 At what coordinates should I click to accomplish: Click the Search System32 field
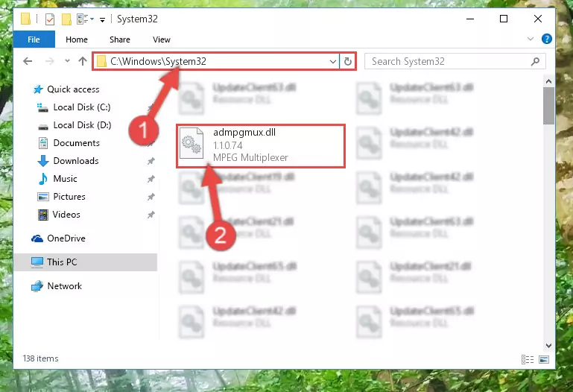455,61
